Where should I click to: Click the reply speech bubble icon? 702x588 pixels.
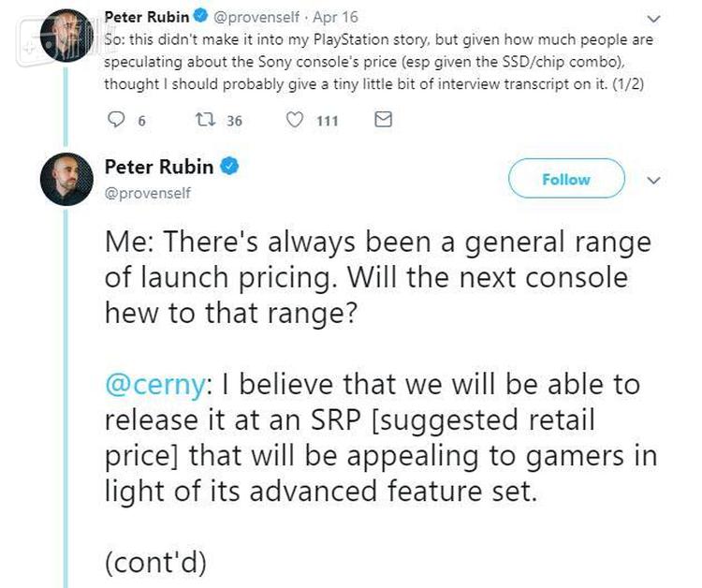(117, 120)
